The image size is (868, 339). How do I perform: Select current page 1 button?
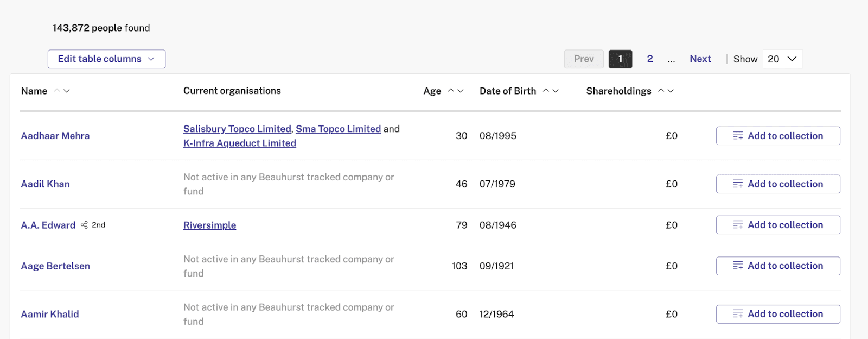pyautogui.click(x=620, y=59)
